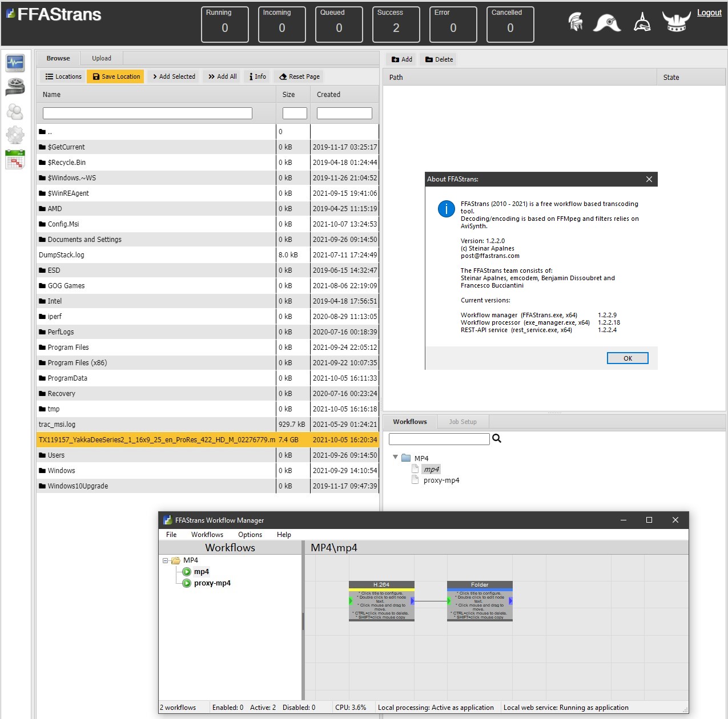The height and width of the screenshot is (719, 728).
Task: Focus the Size filter input field
Action: (295, 114)
